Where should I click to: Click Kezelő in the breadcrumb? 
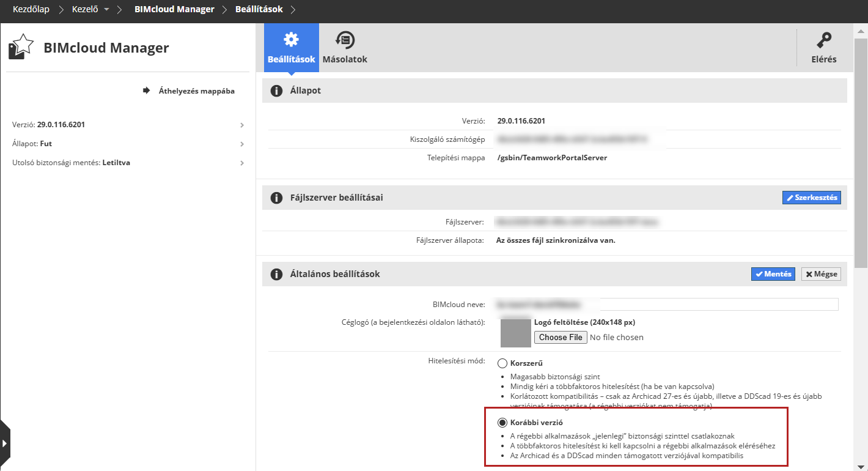85,10
